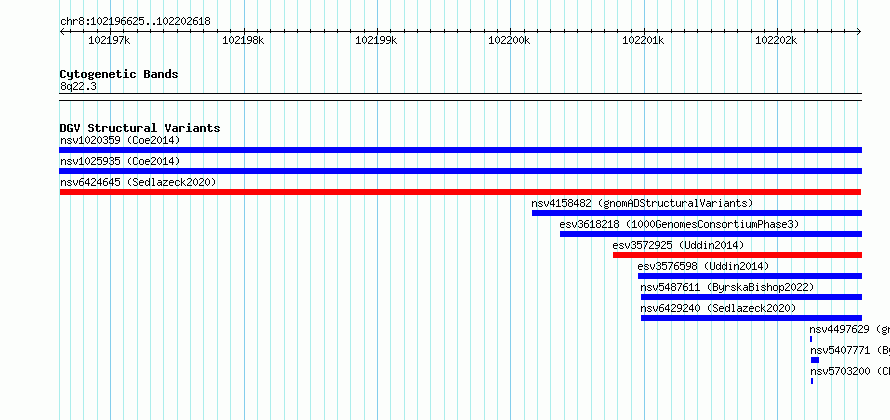
Task: Click the small blue mark under nsv4497629
Action: (x=811, y=339)
